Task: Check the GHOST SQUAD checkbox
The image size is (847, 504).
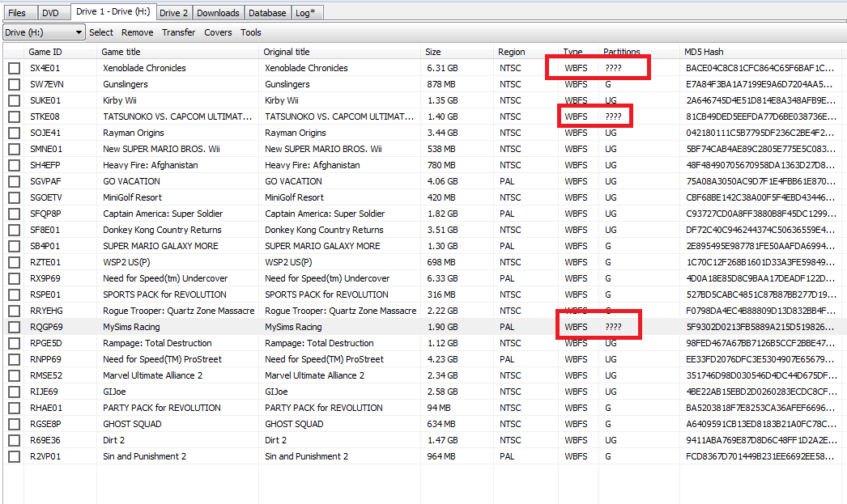Action: click(x=14, y=424)
